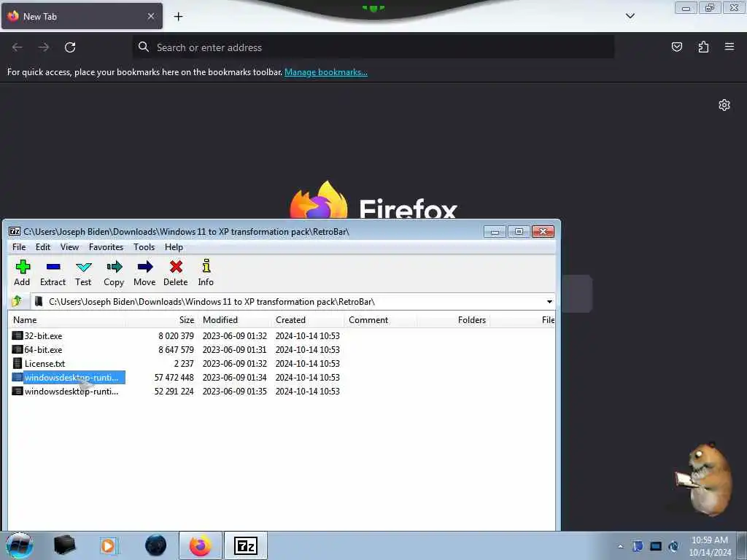Click the dark globe taskbar icon

pyautogui.click(x=156, y=545)
